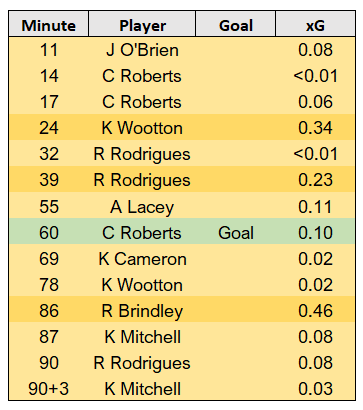363x410 pixels.
Task: Click the Goal column header
Action: (x=236, y=25)
